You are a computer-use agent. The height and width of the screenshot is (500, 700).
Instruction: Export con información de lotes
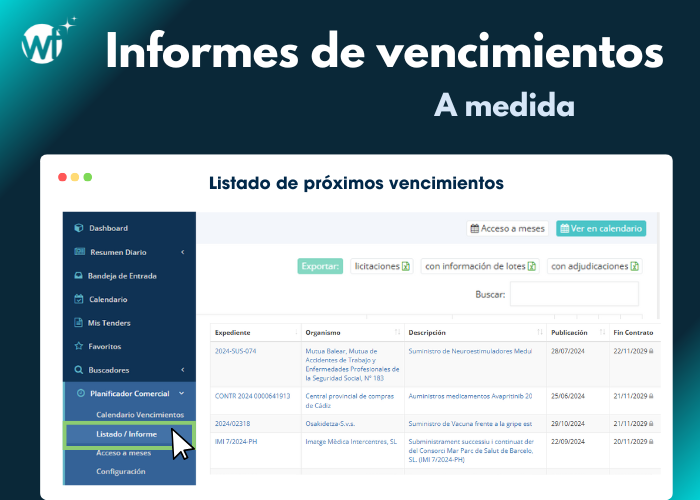point(480,266)
